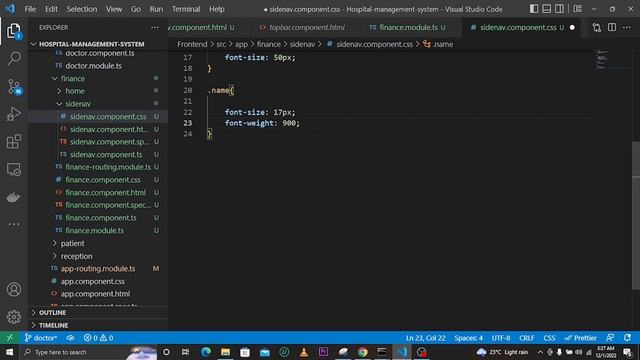The image size is (640, 360).
Task: Open Google Chrome from taskbar
Action: 362,352
